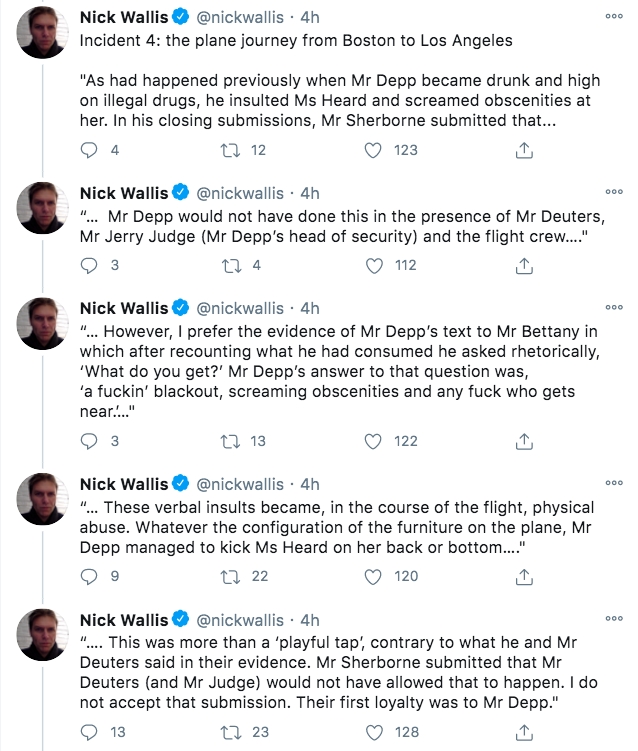Click @nickwallis handle on the last tweet
This screenshot has height=751, width=638.
point(240,619)
